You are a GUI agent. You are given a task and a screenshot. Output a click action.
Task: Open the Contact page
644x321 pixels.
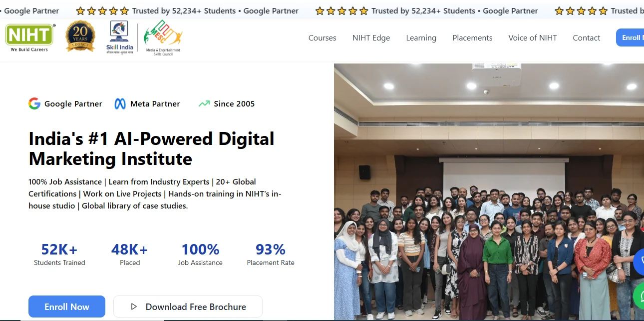[586, 37]
